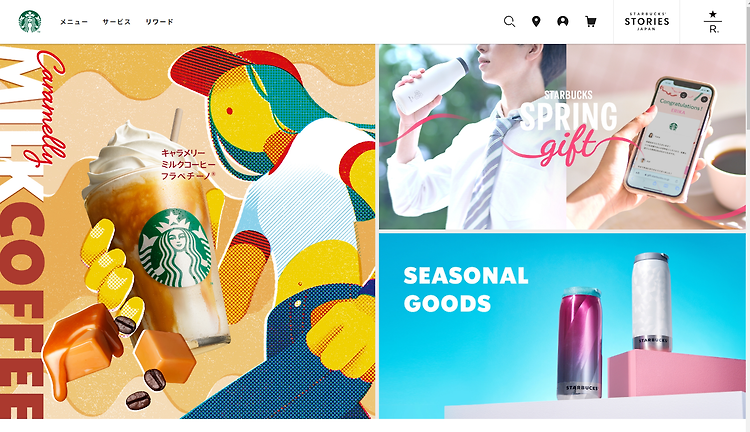Viewport: 750px width, 432px height.
Task: Open the サービス menu item
Action: click(116, 22)
